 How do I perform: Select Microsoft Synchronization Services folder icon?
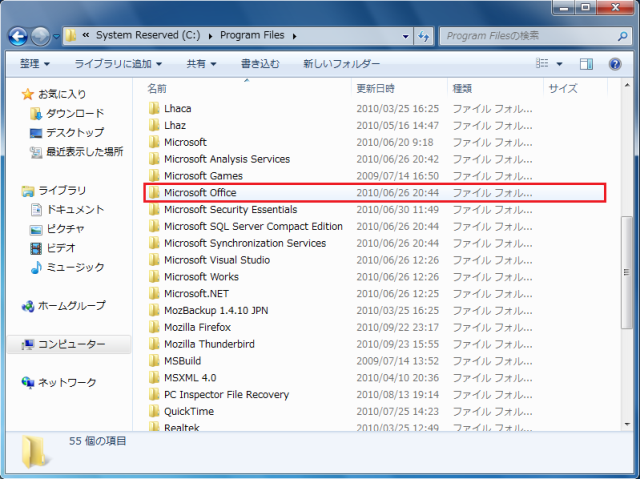pos(154,243)
